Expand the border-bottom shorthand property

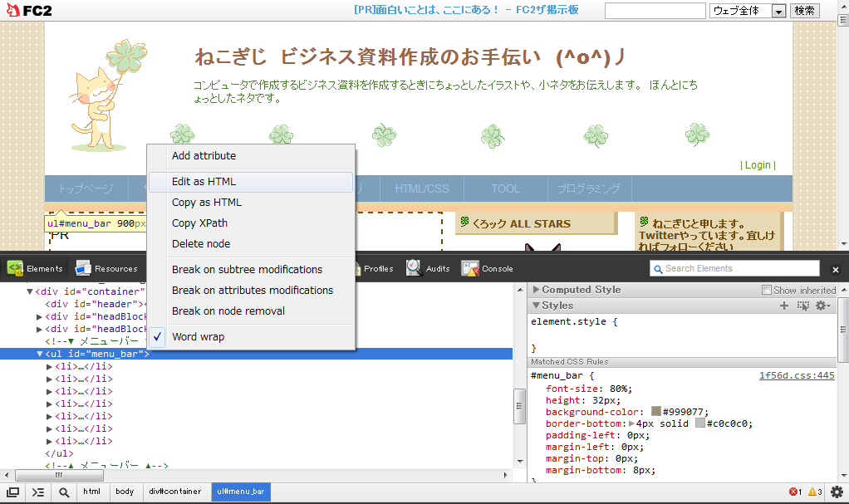(631, 423)
